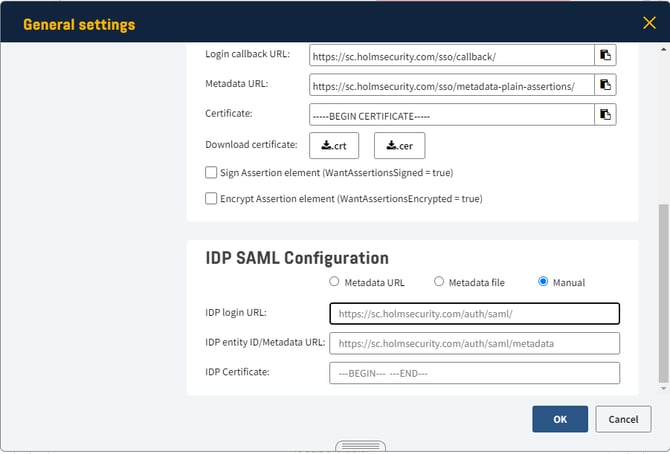Click the Login callback URL text field
This screenshot has width=670, height=454.
(452, 56)
